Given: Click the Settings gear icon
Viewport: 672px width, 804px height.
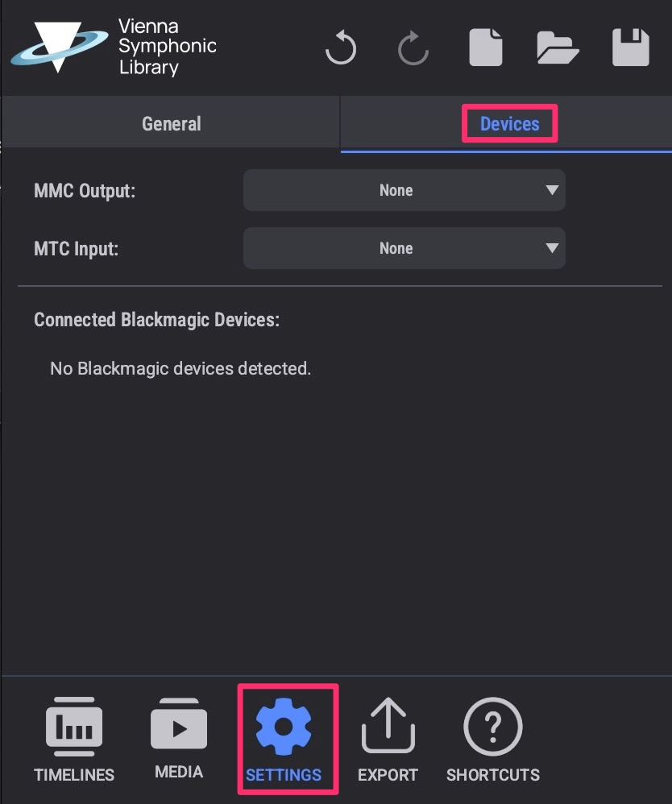Looking at the screenshot, I should tap(284, 728).
